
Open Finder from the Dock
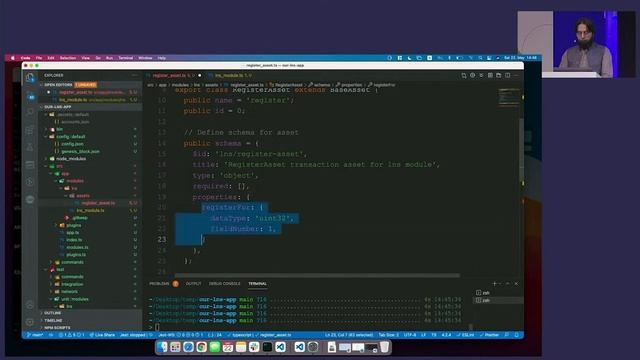162,347
